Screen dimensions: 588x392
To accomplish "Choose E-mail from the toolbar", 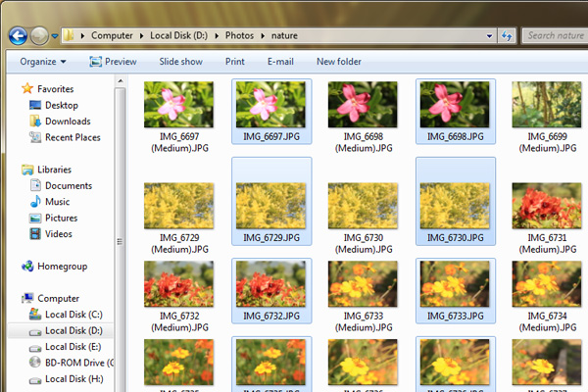I will 280,62.
